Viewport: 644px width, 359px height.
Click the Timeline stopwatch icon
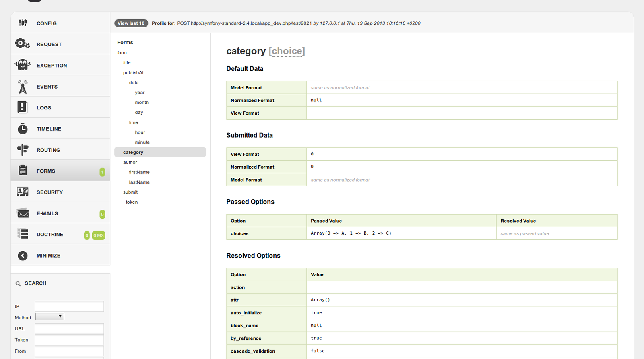[x=23, y=129]
